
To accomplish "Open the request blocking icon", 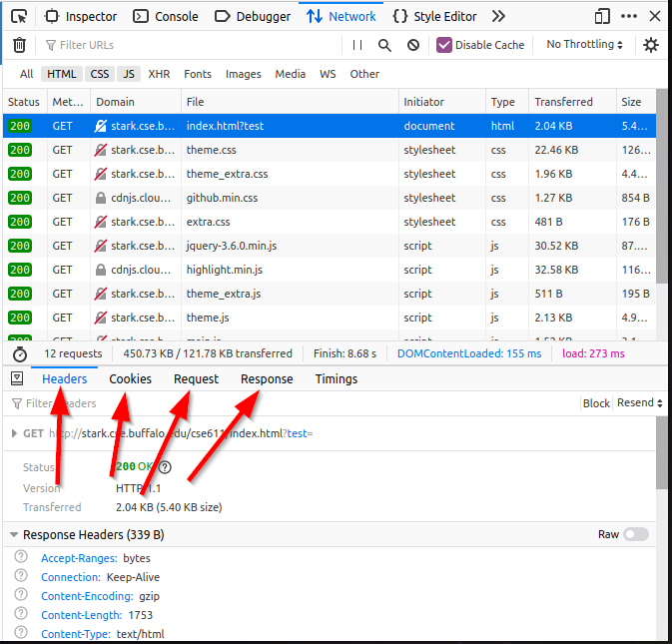I will click(412, 45).
